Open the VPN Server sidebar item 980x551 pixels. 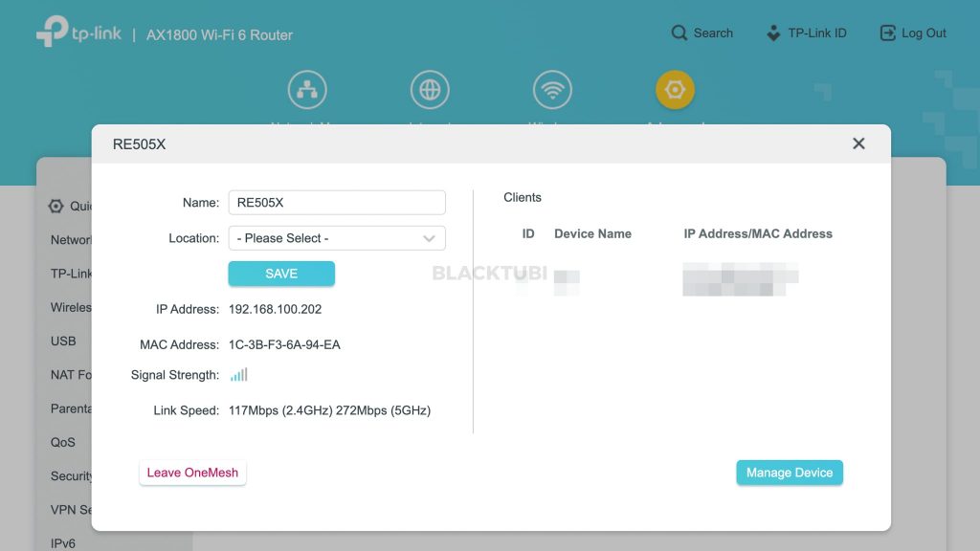[x=71, y=510]
